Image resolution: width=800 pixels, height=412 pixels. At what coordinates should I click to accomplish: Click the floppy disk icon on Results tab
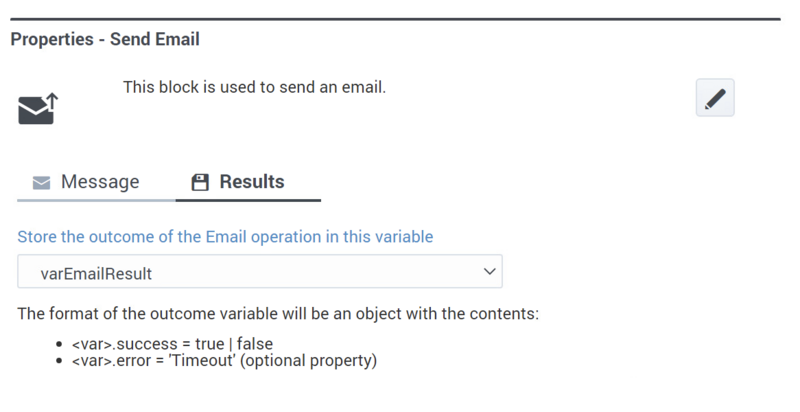click(200, 183)
